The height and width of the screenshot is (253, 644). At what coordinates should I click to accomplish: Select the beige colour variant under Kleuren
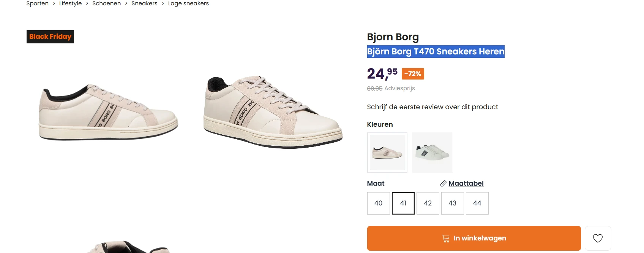387,152
